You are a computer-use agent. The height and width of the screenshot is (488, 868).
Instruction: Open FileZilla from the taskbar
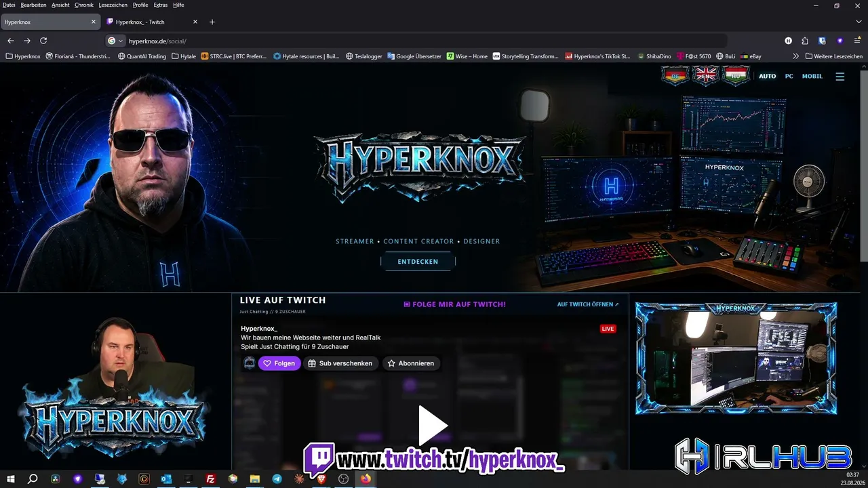211,479
